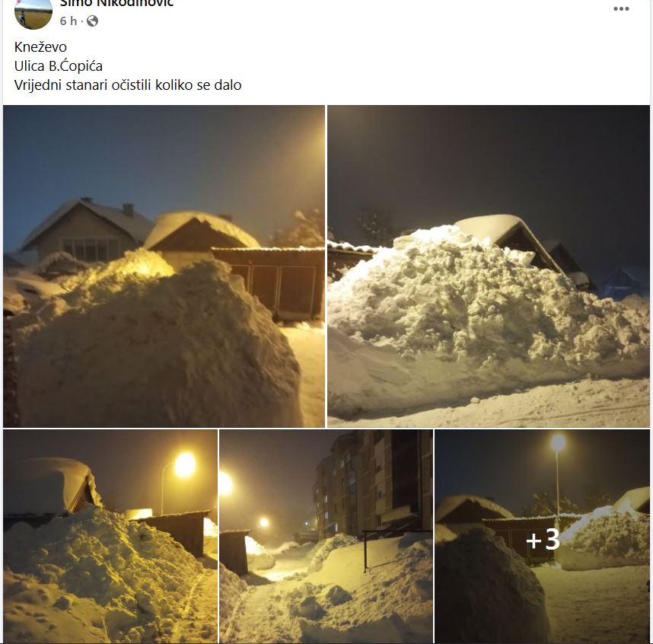
Task: Click the glowing street lamp in bottom-left photo
Action: pyautogui.click(x=185, y=464)
